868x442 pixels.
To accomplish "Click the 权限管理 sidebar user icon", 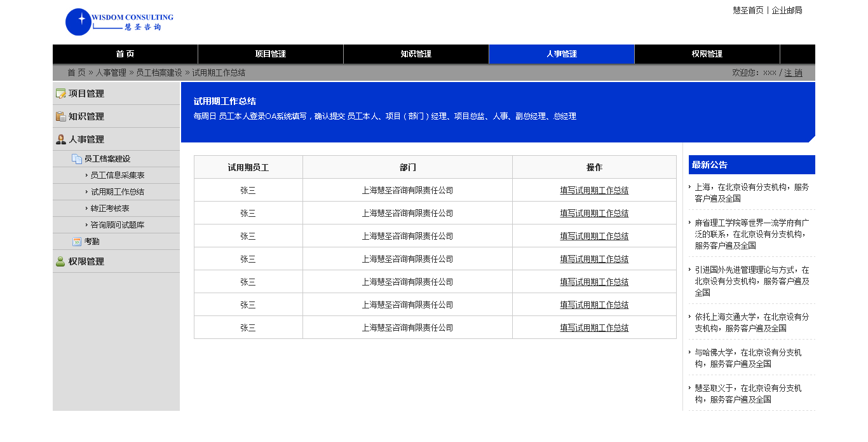I will point(61,261).
